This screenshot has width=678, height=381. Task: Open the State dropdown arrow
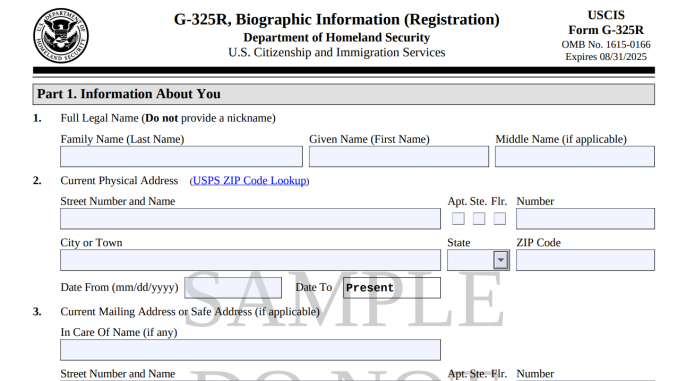click(501, 260)
